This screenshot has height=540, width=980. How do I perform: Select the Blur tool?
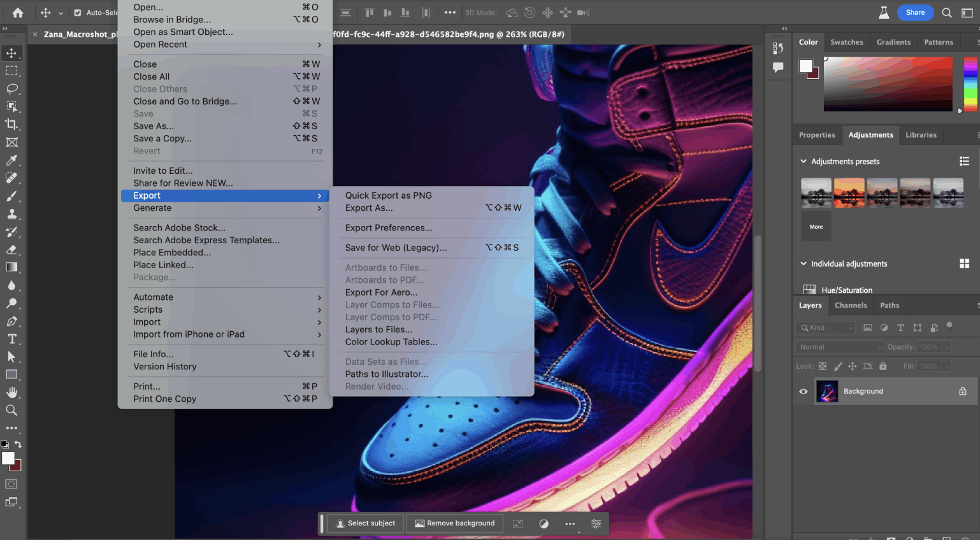12,285
